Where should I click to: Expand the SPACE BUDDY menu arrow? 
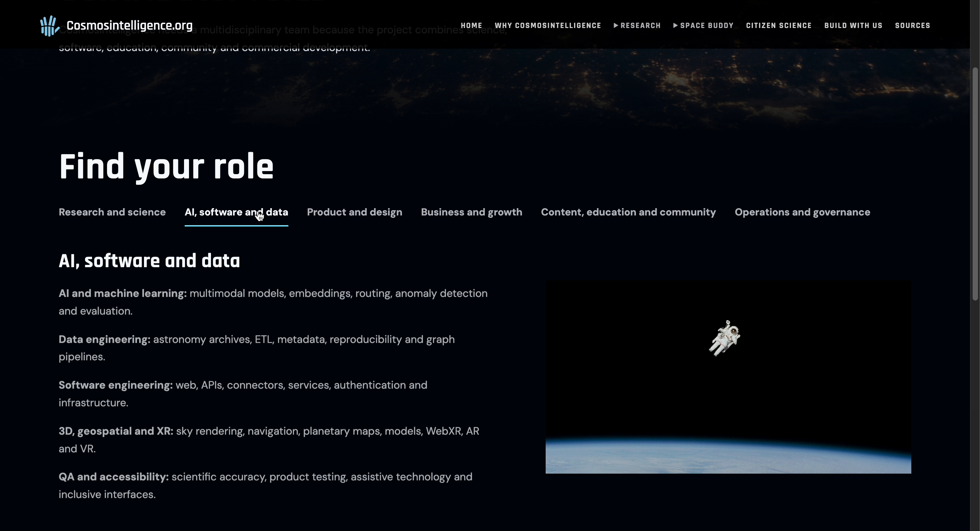click(676, 25)
